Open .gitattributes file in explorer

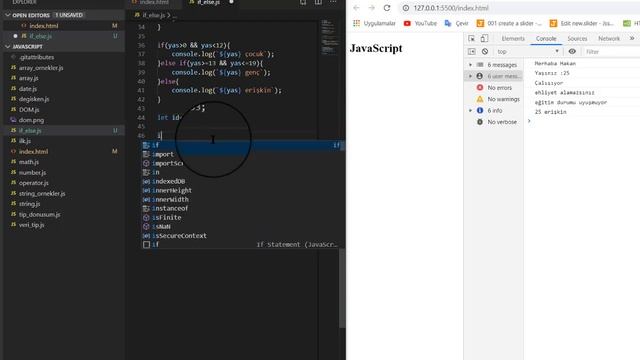(x=36, y=57)
